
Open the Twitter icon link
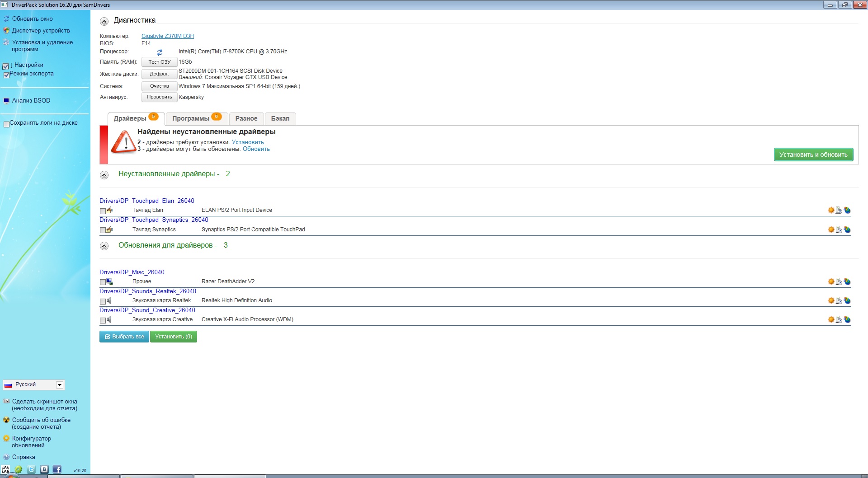click(31, 469)
